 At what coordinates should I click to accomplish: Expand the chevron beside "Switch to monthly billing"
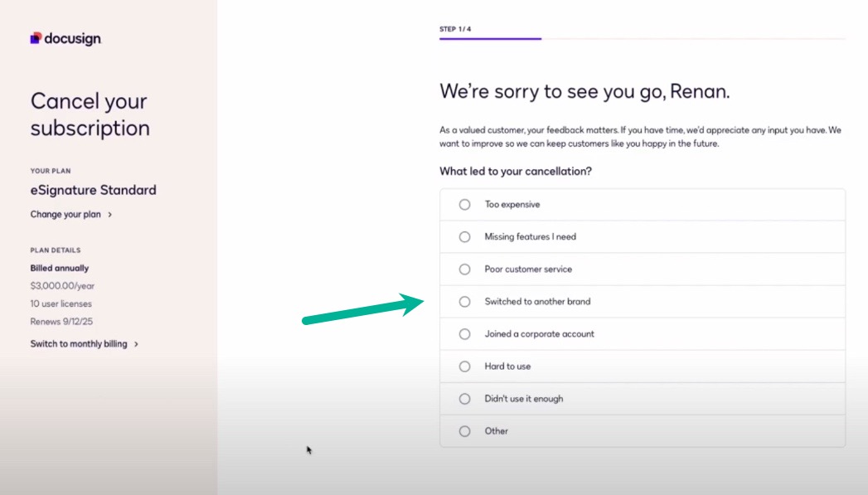137,343
